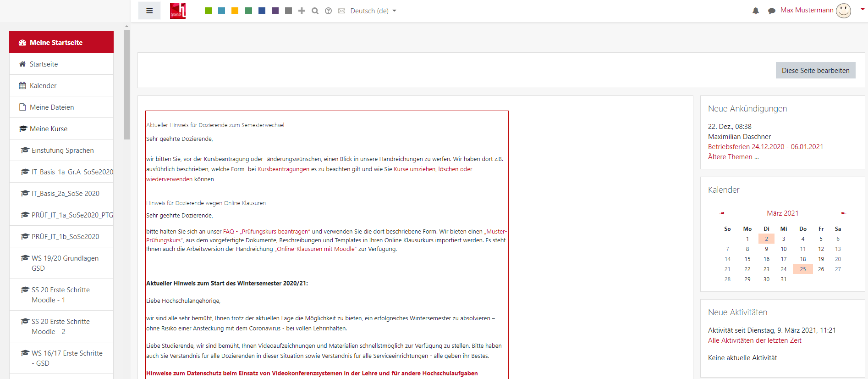Image resolution: width=868 pixels, height=379 pixels.
Task: Click the purple color square
Action: coord(275,11)
